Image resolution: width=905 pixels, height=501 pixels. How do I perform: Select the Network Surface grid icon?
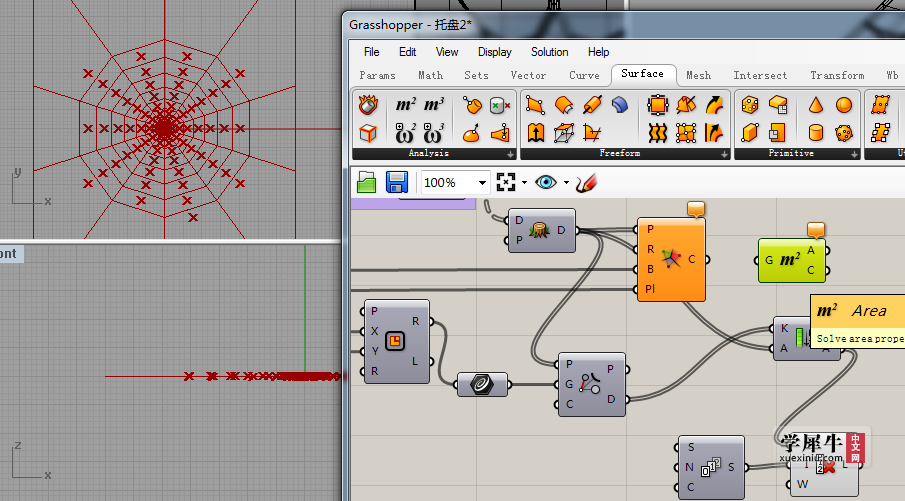pos(686,133)
